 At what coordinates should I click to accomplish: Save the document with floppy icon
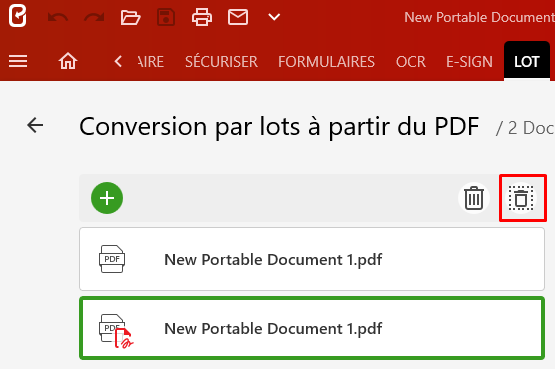(x=166, y=17)
